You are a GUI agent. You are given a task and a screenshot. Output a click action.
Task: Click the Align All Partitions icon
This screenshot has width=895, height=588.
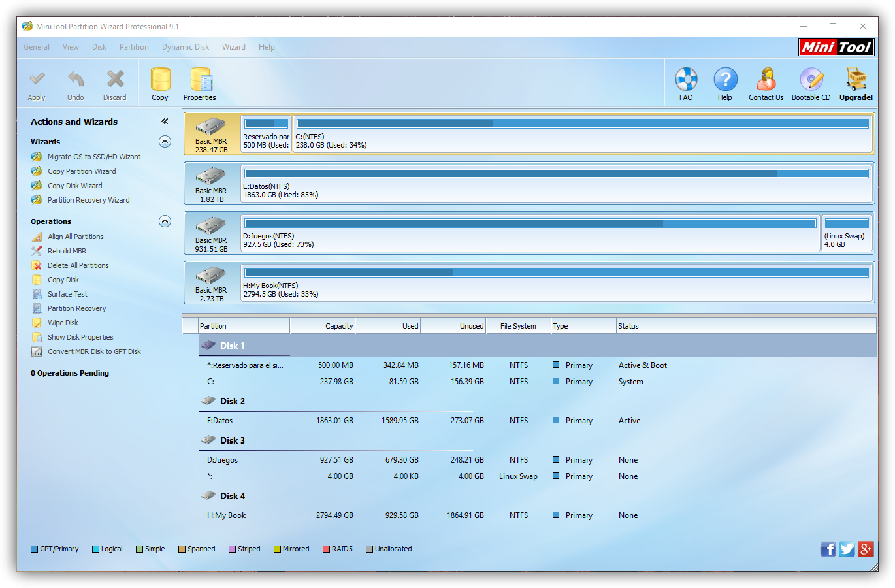coord(37,237)
